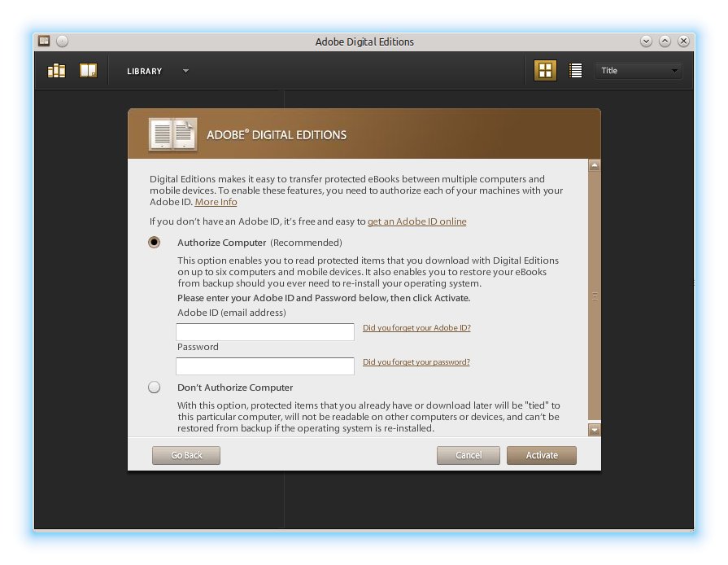Open the get an Adobe ID online link
This screenshot has height=565, width=728.
pyautogui.click(x=416, y=221)
